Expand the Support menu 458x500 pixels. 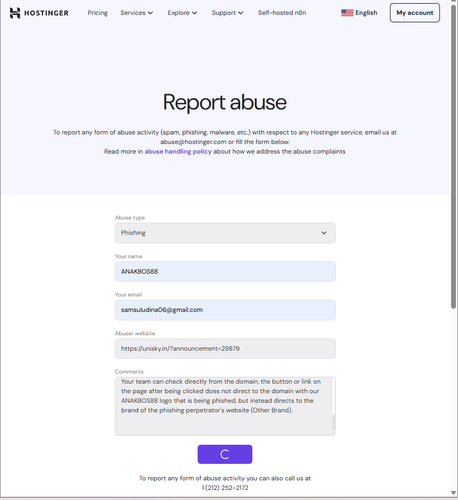(x=227, y=13)
